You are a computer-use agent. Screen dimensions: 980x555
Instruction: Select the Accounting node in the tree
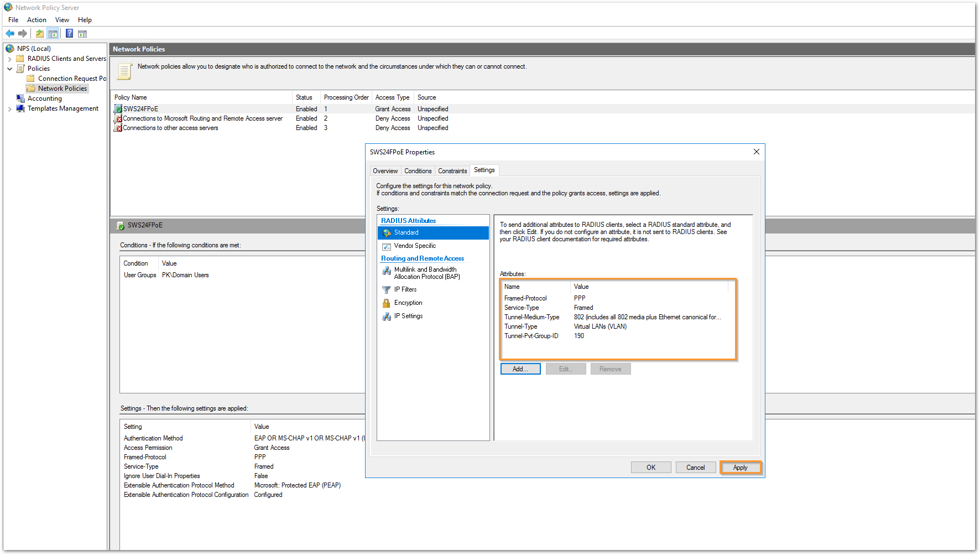[x=44, y=98]
